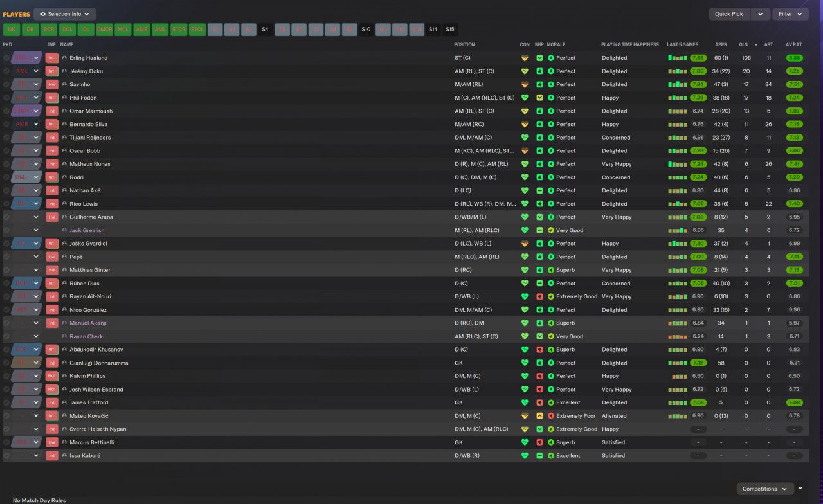The image size is (823, 504).
Task: Click the 'No Match Day Rules' text
Action: click(39, 500)
